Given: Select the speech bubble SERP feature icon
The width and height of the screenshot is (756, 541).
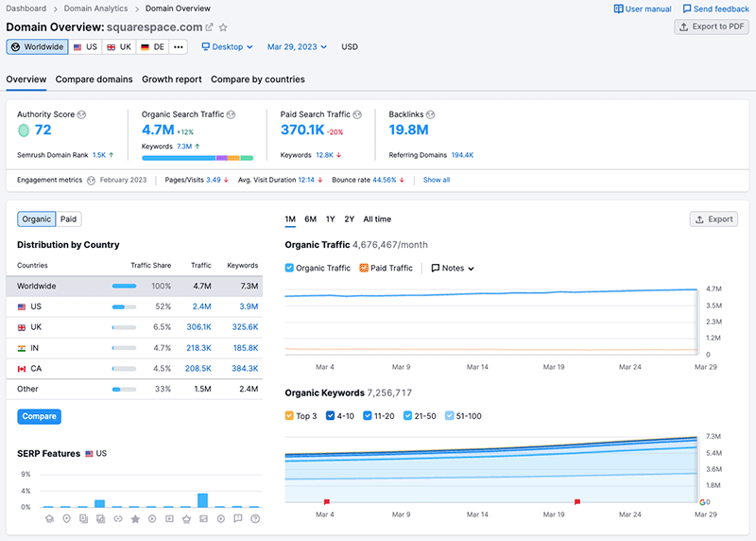Looking at the screenshot, I should [x=238, y=519].
